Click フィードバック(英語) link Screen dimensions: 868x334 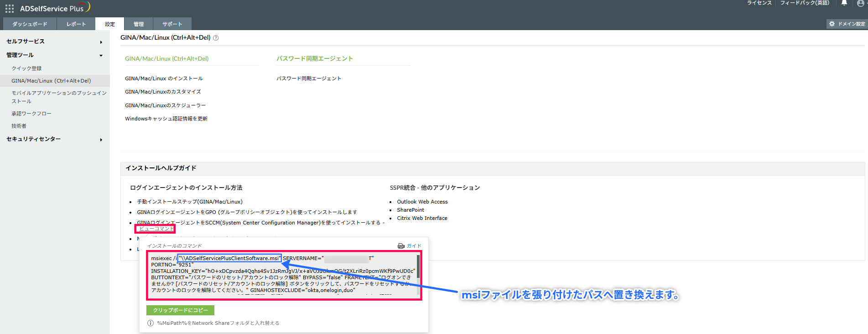(x=805, y=3)
